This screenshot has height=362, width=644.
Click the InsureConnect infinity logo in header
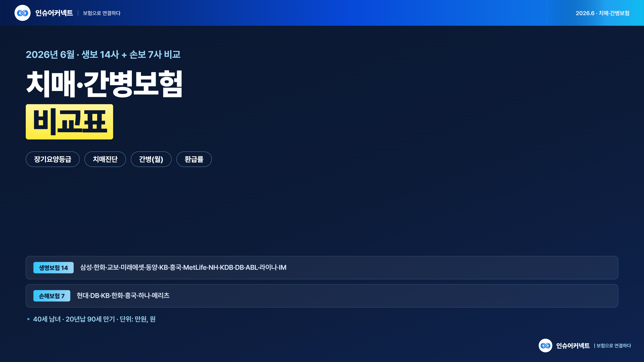(x=23, y=13)
